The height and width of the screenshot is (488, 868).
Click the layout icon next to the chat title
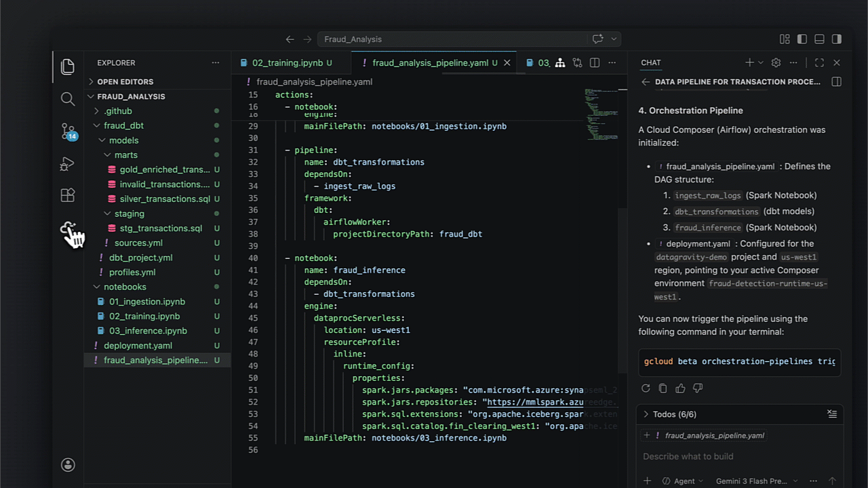point(836,82)
